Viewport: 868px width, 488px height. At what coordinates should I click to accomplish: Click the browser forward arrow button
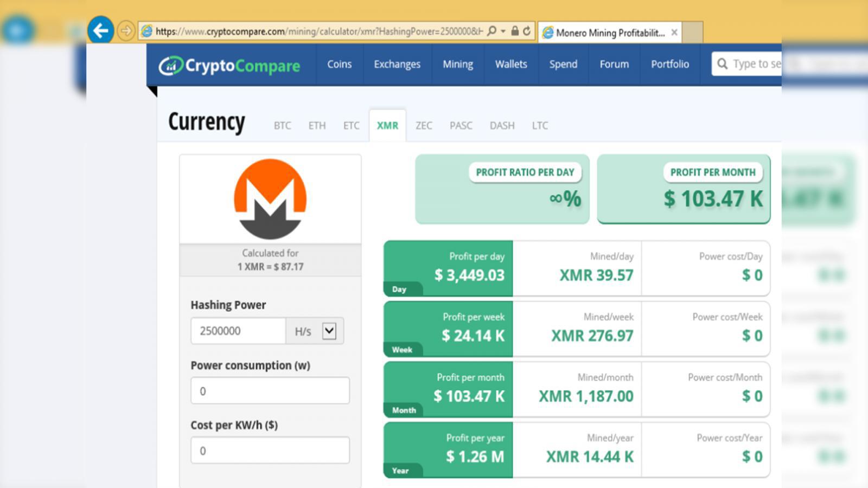126,31
